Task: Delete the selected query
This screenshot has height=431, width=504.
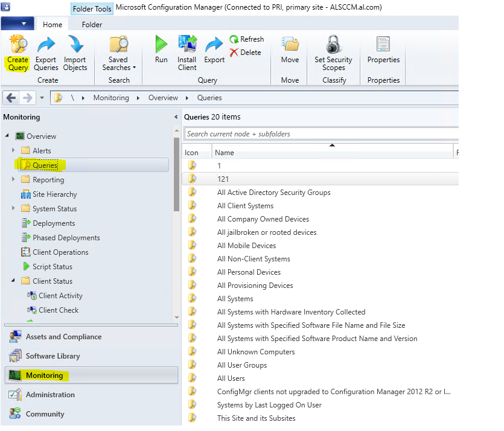Action: point(246,53)
